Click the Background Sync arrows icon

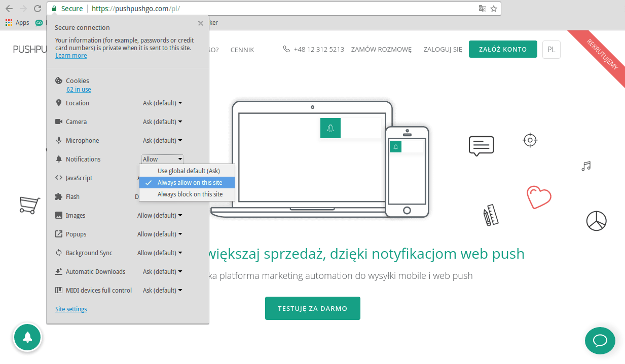point(59,253)
